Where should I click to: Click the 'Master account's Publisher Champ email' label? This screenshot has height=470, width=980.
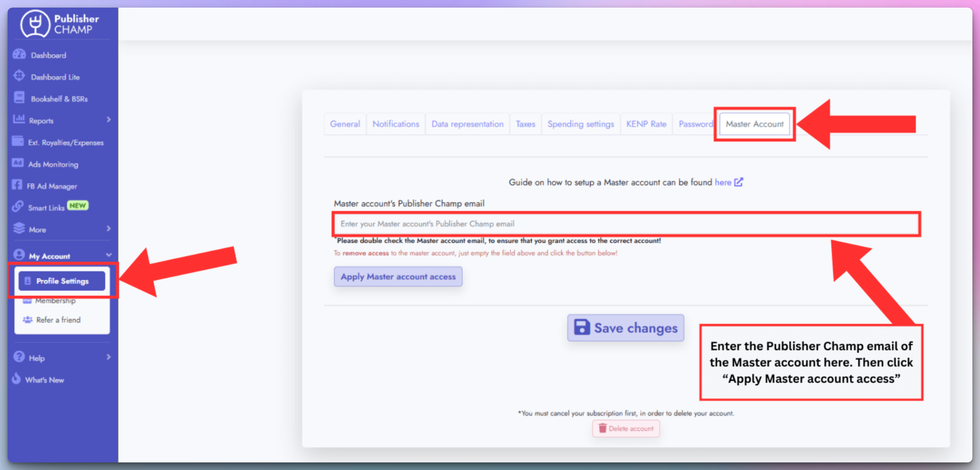tap(409, 204)
